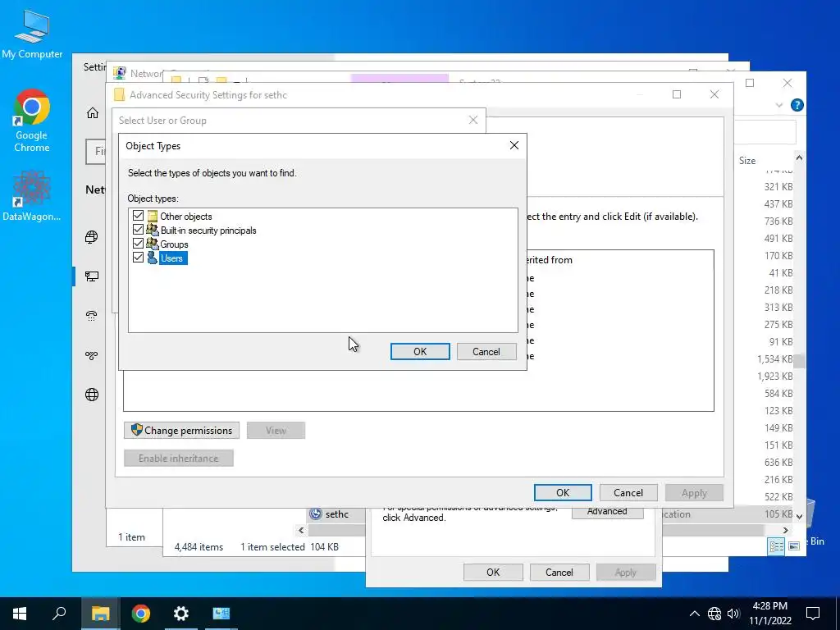Switch to Settings in taskbar
The image size is (840, 630).
pyautogui.click(x=181, y=614)
